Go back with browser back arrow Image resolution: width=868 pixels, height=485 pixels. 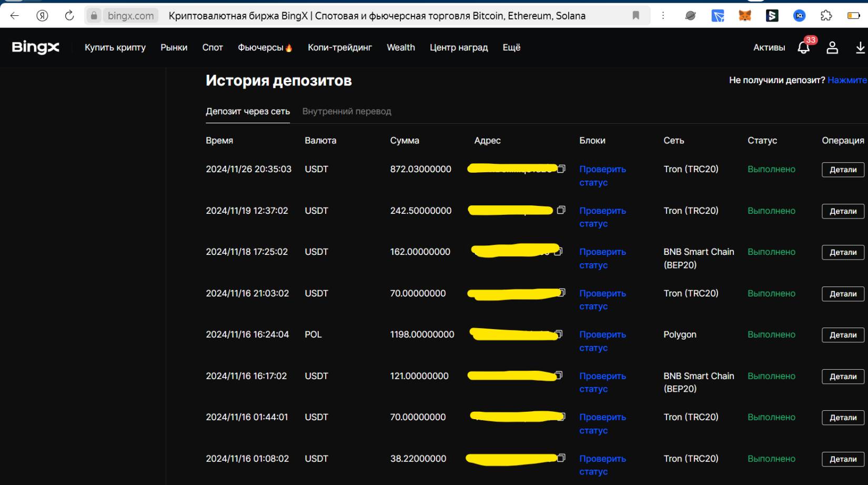click(x=15, y=16)
